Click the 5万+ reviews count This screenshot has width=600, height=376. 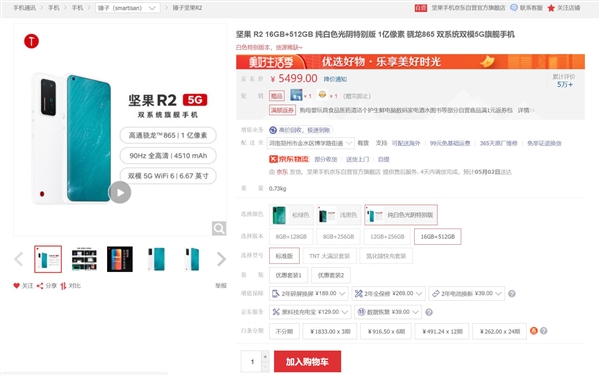click(565, 85)
